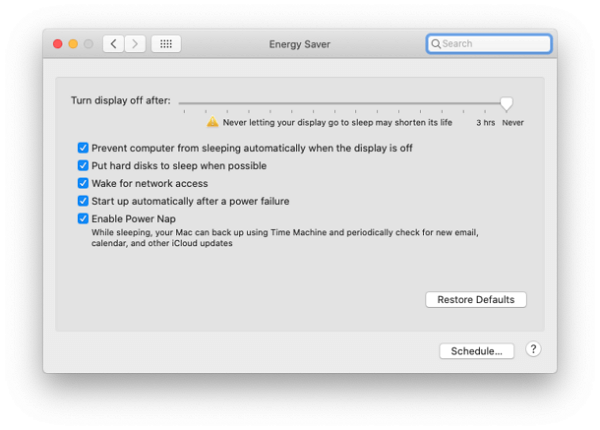Viewport: 600px width, 430px height.
Task: Toggle Put hard disks to sleep
Action: click(x=84, y=166)
